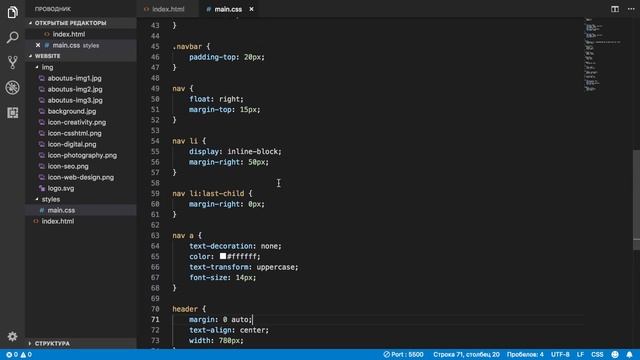
Task: Click the Live Server Port 5500 status
Action: tap(403, 355)
